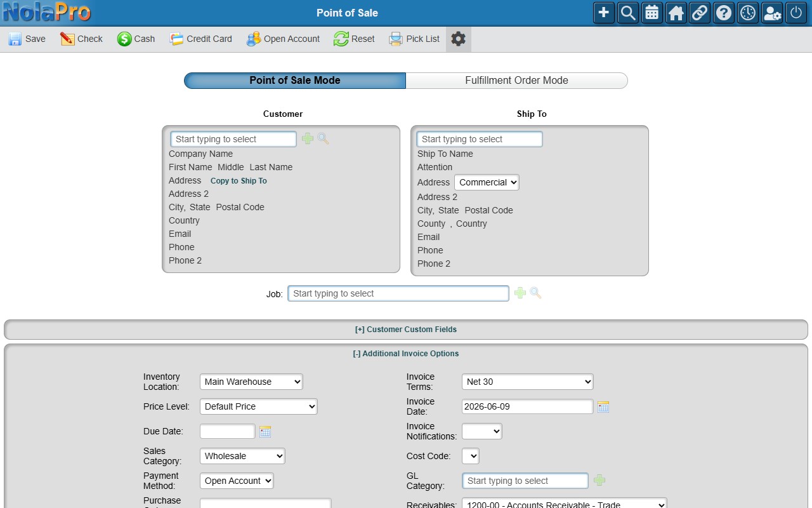Click Open Account in the toolbar
The height and width of the screenshot is (508, 812).
pyautogui.click(x=283, y=39)
